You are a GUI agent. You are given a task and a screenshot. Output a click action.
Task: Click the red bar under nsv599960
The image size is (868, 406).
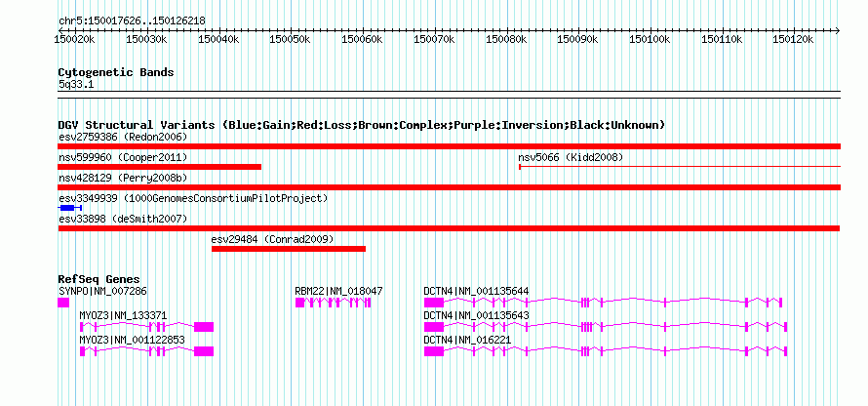pos(159,167)
